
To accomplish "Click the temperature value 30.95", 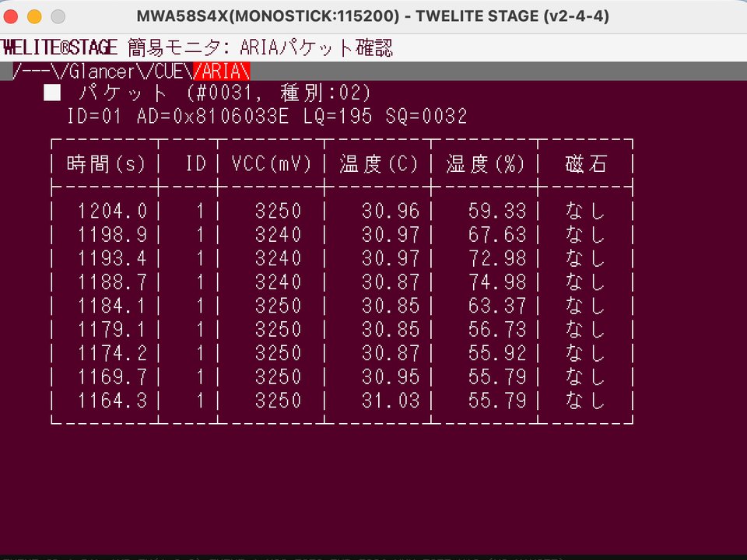I will pos(391,377).
